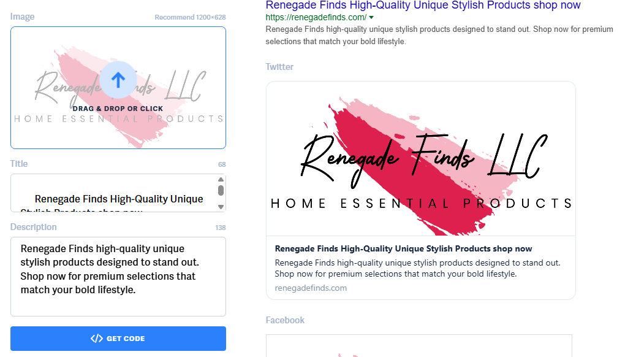The width and height of the screenshot is (644, 357).
Task: Click renegadefinds.com domain in Twitter card
Action: [311, 288]
